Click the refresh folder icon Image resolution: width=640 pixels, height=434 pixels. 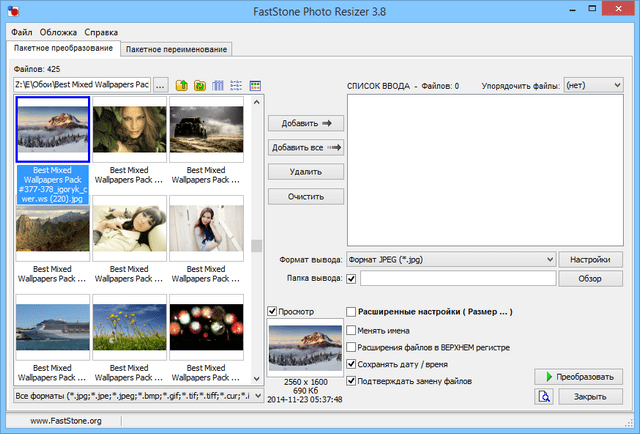click(x=200, y=86)
